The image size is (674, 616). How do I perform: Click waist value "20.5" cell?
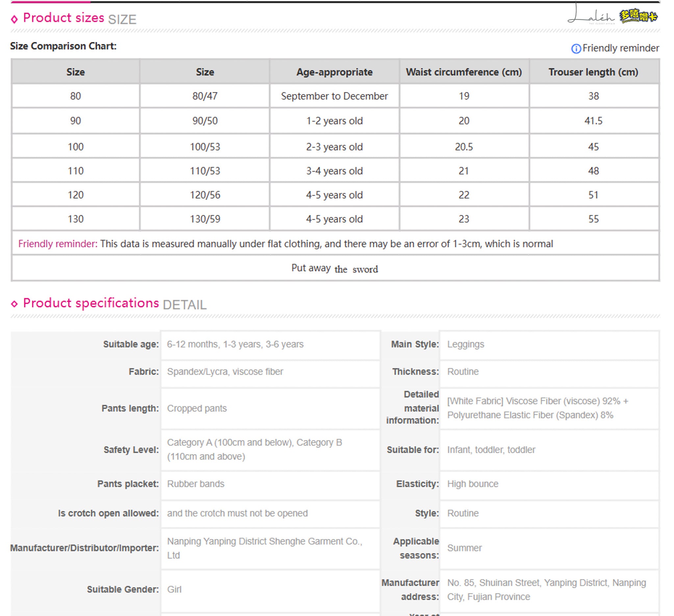tap(464, 147)
